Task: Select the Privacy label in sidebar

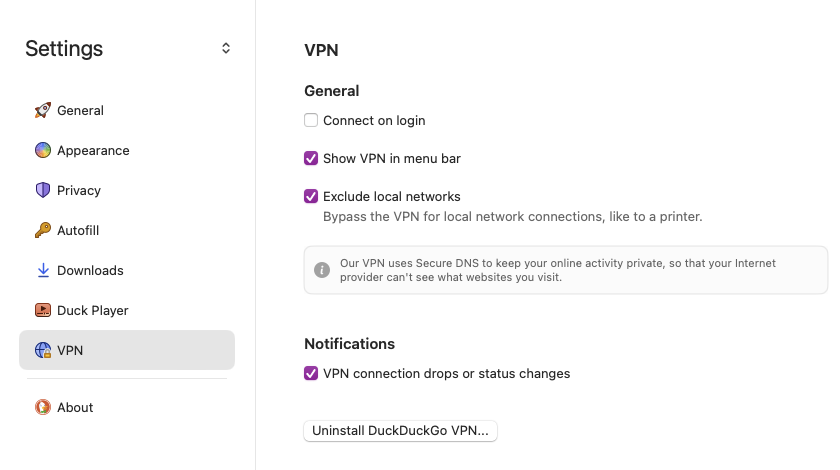Action: [x=79, y=190]
